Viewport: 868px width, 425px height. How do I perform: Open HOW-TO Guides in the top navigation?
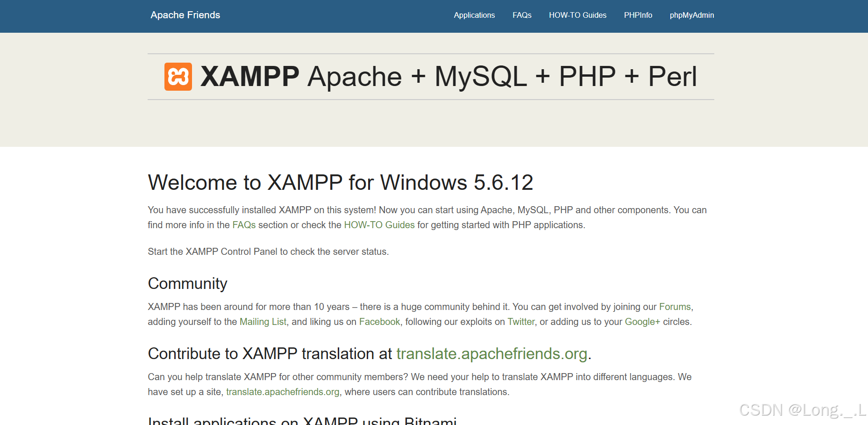[x=577, y=15]
